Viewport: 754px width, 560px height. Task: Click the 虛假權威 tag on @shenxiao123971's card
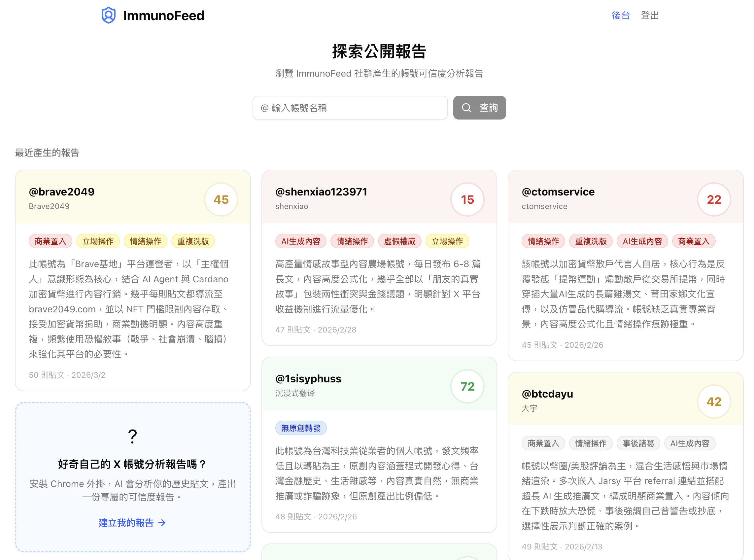399,241
